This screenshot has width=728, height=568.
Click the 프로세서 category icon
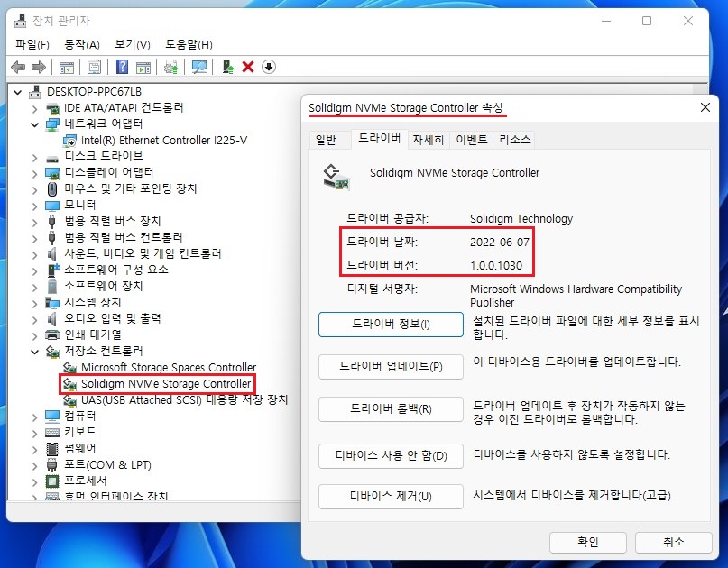pos(52,481)
